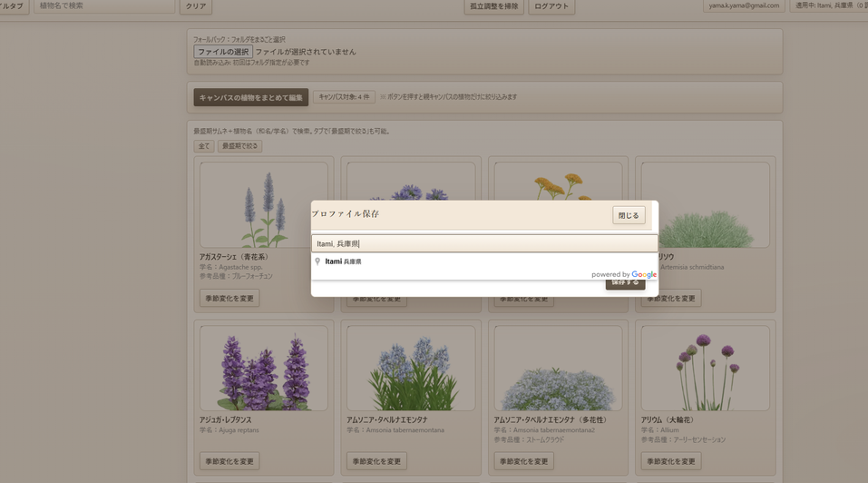The width and height of the screenshot is (868, 483).
Task: Click the アリウム (大輪花) name label
Action: coord(667,419)
